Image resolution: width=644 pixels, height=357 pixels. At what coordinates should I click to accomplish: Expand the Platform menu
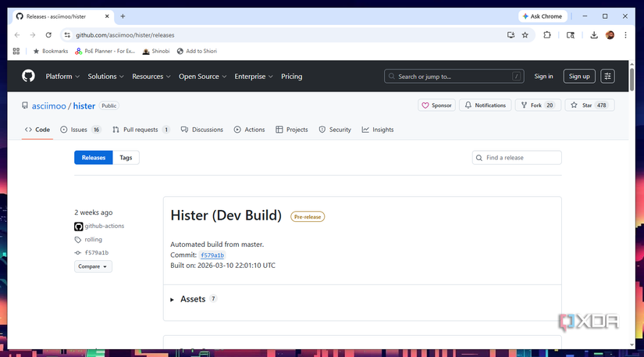(x=62, y=77)
